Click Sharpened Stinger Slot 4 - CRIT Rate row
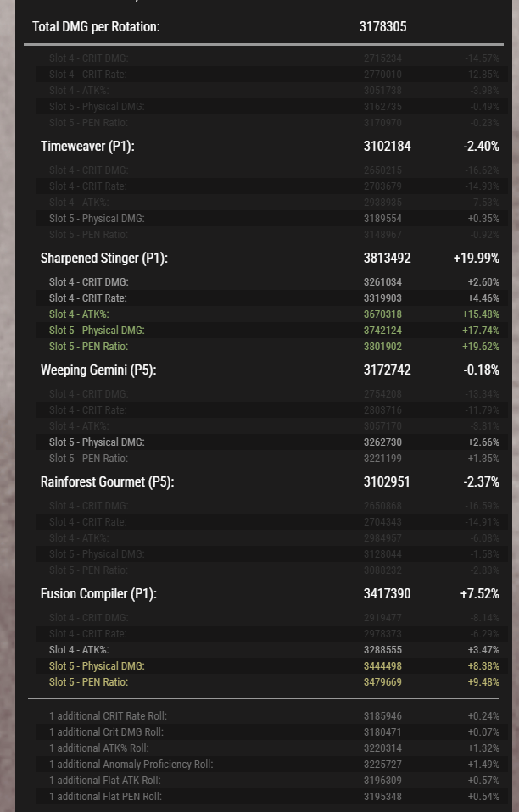519x812 pixels. tap(272, 298)
